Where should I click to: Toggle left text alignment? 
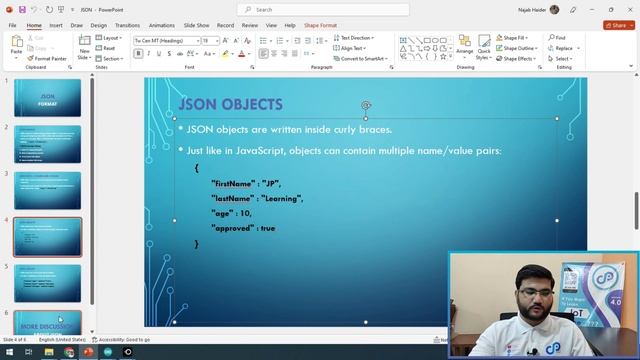click(264, 53)
